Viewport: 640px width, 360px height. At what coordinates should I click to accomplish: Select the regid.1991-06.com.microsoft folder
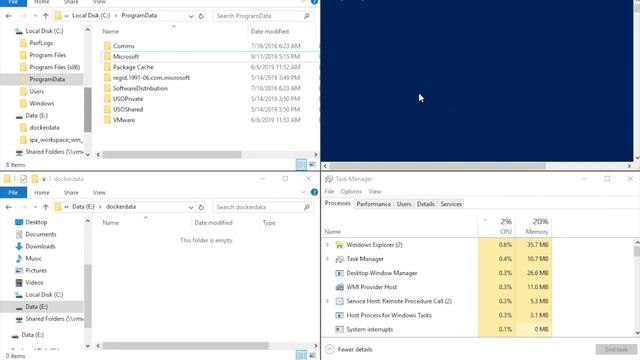(x=151, y=78)
